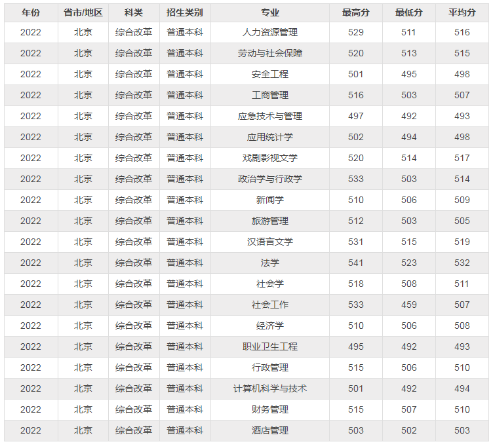Click the 年份 column header

pos(30,12)
